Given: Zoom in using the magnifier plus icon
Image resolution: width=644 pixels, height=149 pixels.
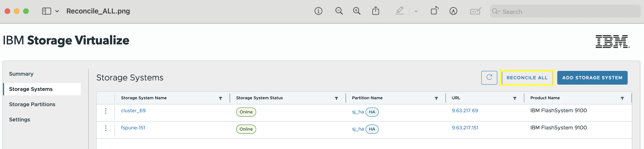Looking at the screenshot, I should pos(357,11).
